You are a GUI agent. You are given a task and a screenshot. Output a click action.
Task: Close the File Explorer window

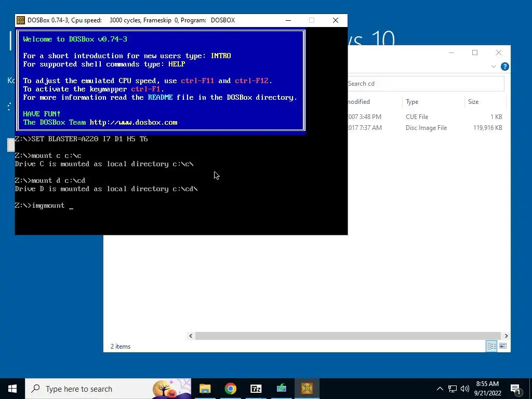pyautogui.click(x=498, y=52)
